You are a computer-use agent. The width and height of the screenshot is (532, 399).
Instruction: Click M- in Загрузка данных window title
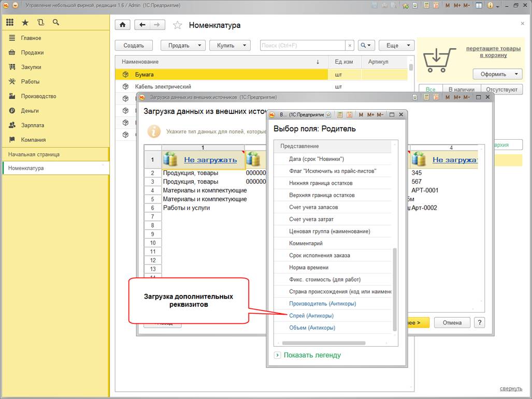click(467, 97)
